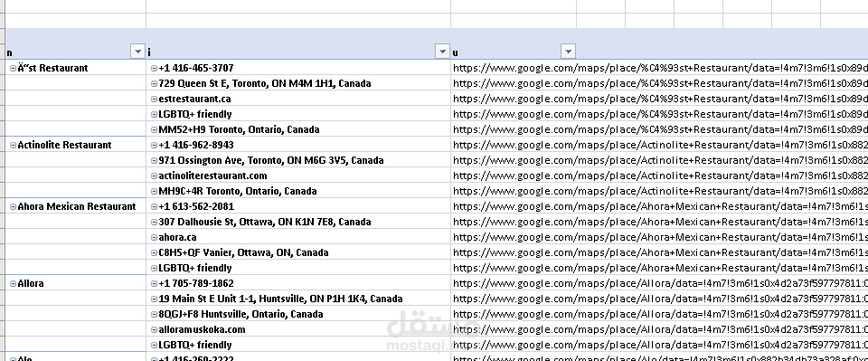Select the 729 Queen St E address cell
The image size is (868, 361).
pyautogui.click(x=298, y=83)
